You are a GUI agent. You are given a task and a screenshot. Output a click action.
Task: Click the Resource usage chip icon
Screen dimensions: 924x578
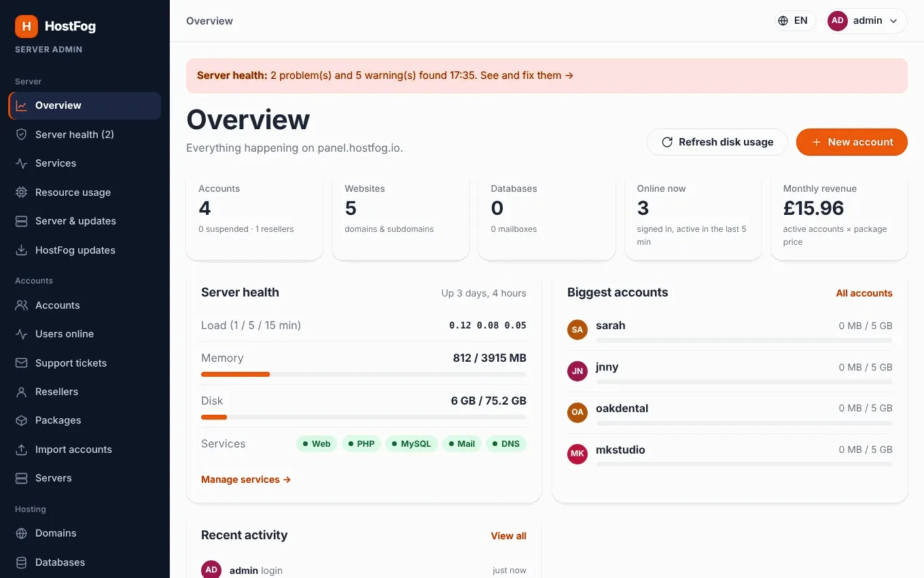tap(22, 192)
